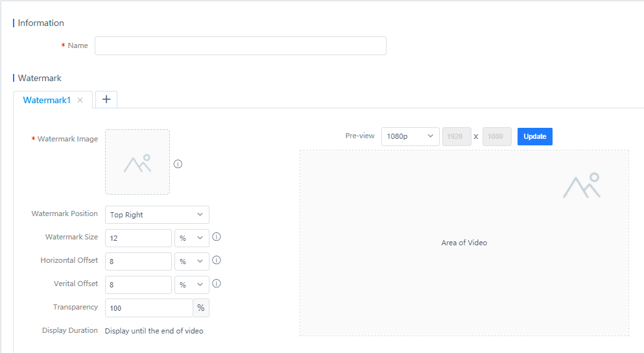644x353 pixels.
Task: Add a new watermark tab with plus
Action: coord(106,99)
